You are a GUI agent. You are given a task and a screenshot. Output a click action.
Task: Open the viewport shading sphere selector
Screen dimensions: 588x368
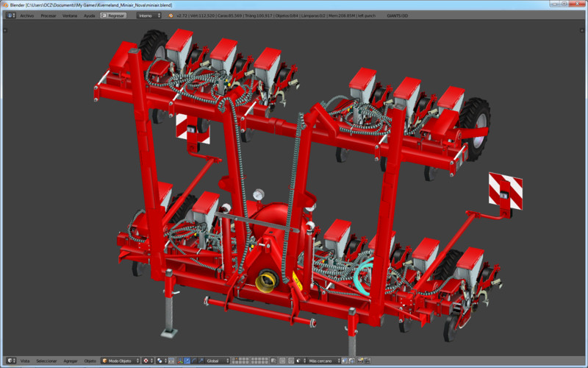tap(148, 361)
